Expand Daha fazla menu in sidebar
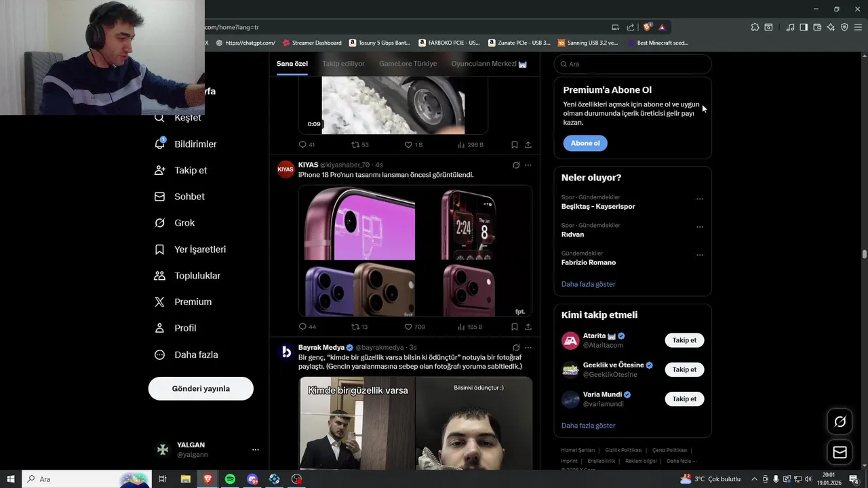 (x=186, y=354)
